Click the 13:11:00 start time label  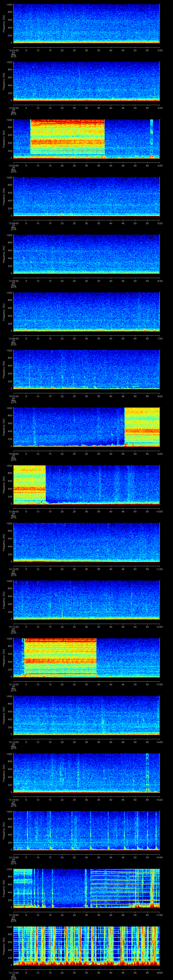(13, 627)
